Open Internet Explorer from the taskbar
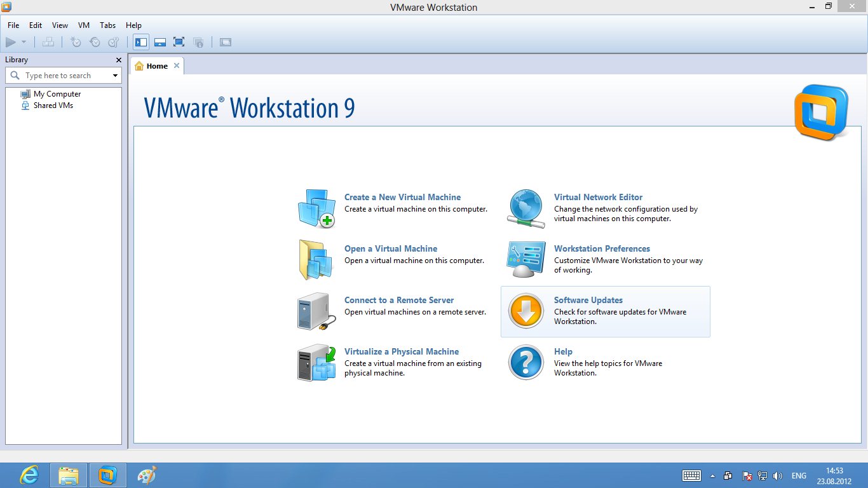The height and width of the screenshot is (488, 868). pos(29,475)
